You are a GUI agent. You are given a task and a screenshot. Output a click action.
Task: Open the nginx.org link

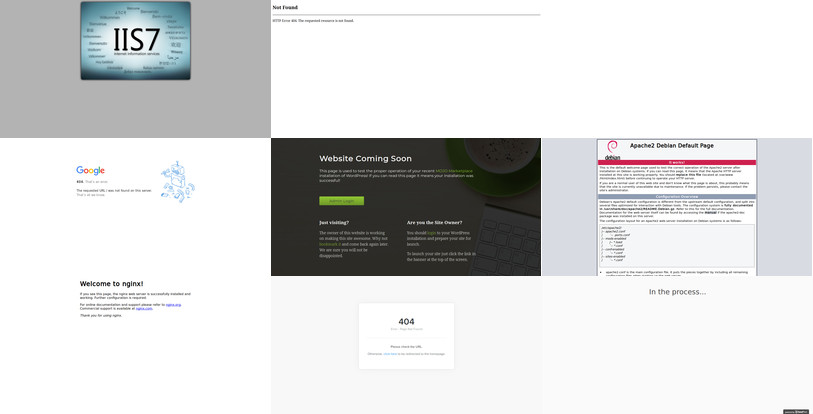click(173, 305)
